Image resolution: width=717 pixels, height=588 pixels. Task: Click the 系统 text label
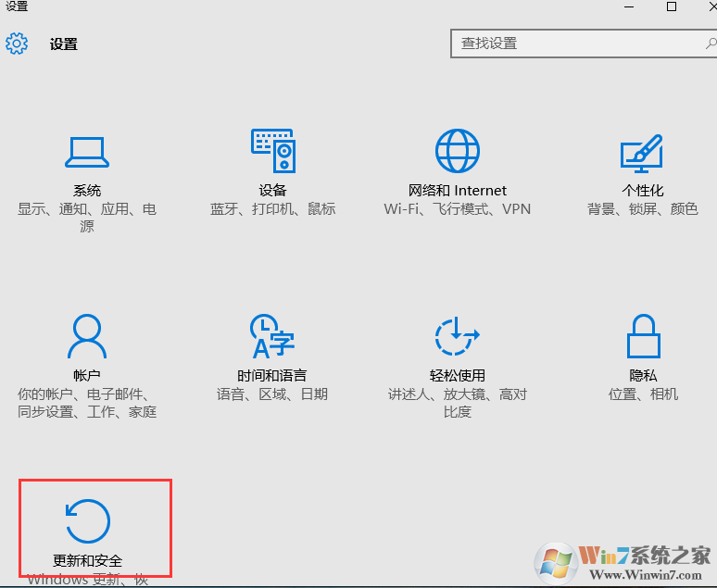tap(87, 191)
